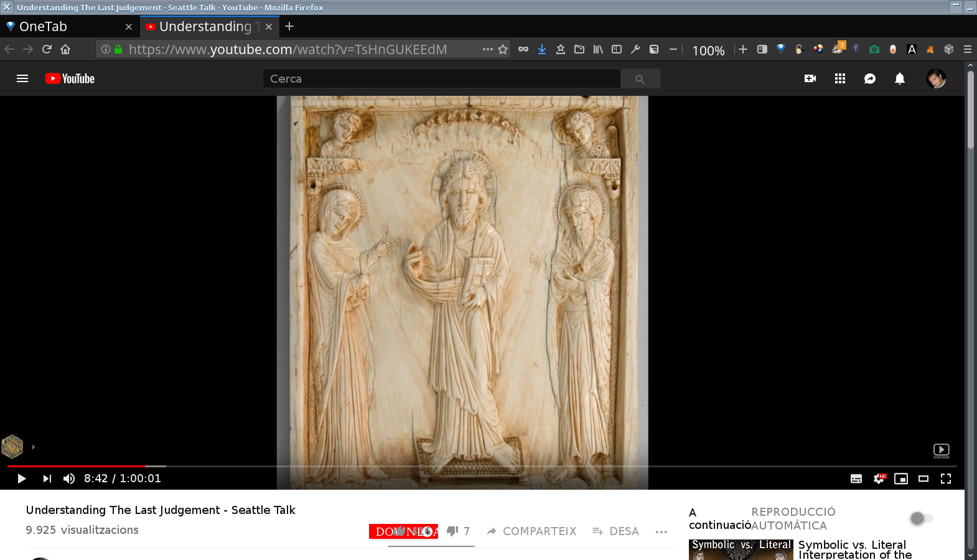Screen dimensions: 977x560
Task: Toggle the autoplay switch
Action: [922, 518]
